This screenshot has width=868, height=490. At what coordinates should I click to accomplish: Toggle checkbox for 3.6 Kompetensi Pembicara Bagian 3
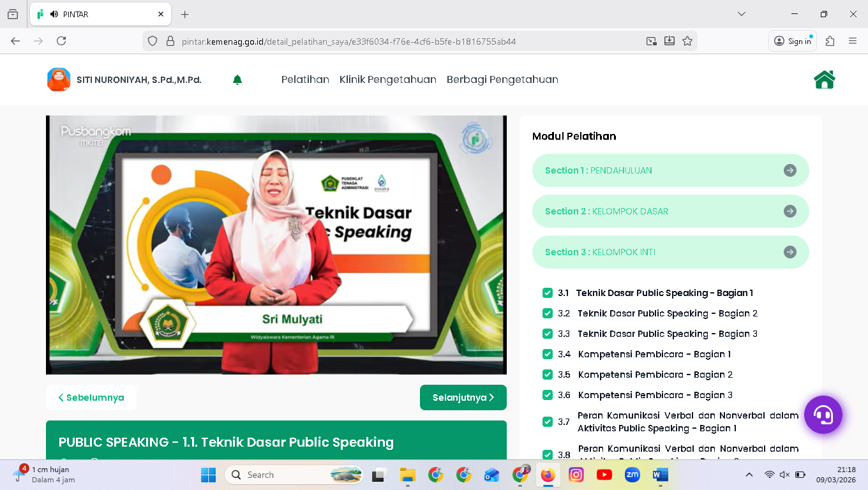coord(548,395)
